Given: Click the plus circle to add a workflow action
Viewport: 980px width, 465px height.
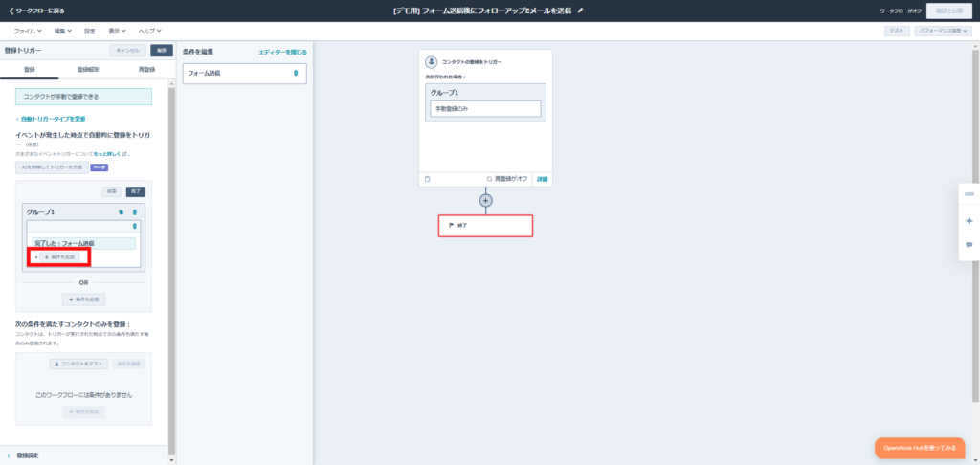Looking at the screenshot, I should [485, 201].
